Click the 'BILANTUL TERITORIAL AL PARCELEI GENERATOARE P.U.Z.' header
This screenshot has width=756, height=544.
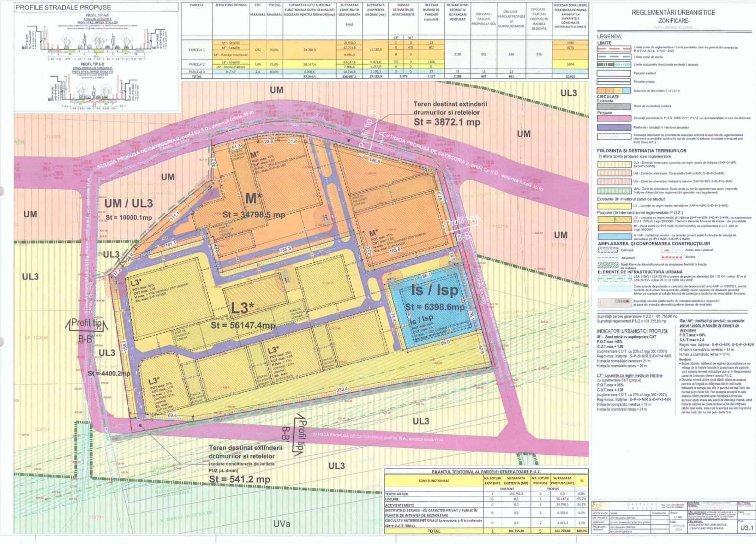[x=486, y=472]
